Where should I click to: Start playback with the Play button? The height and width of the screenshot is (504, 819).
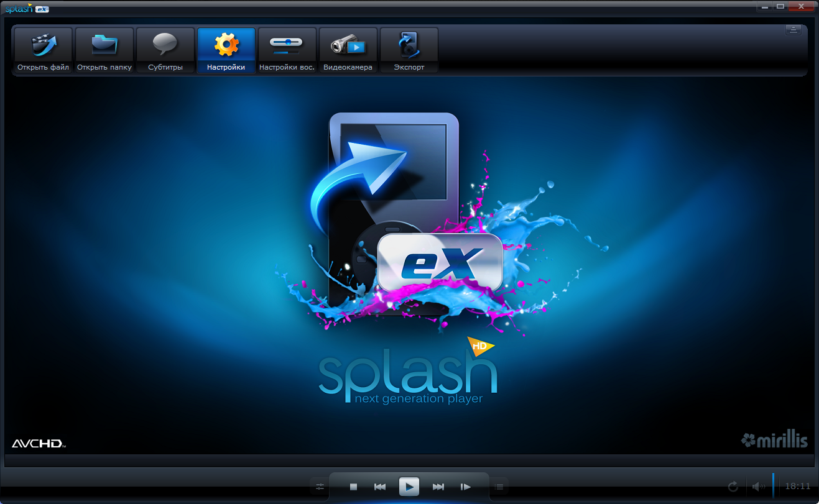coord(409,487)
